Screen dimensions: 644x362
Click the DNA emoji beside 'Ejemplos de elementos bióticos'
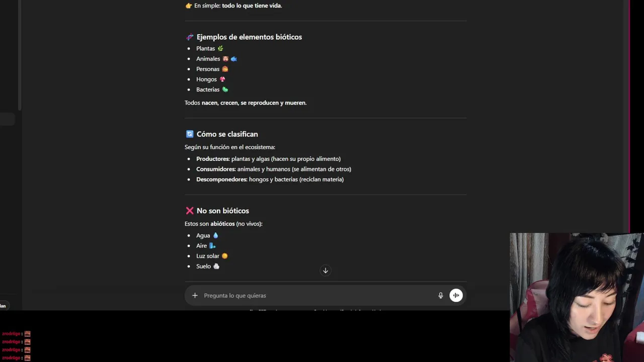190,37
